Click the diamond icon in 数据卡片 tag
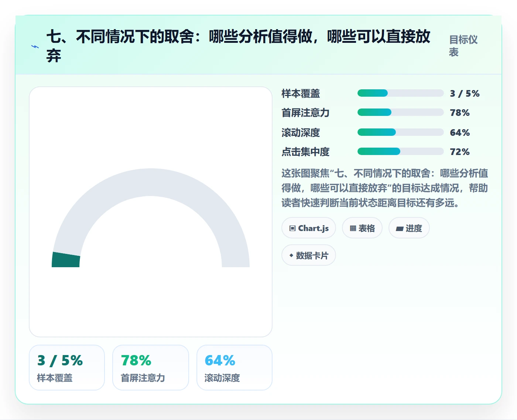 tap(291, 255)
